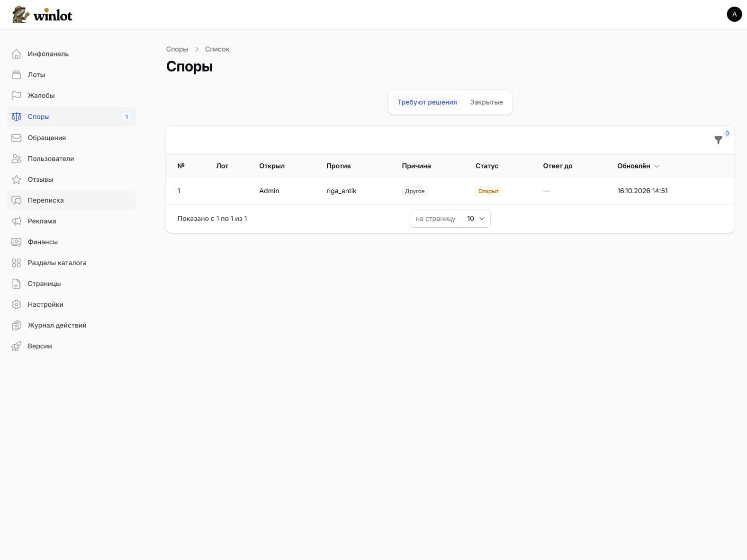747x560 pixels.
Task: Sort by the Обновлён column chevron
Action: coord(657,166)
